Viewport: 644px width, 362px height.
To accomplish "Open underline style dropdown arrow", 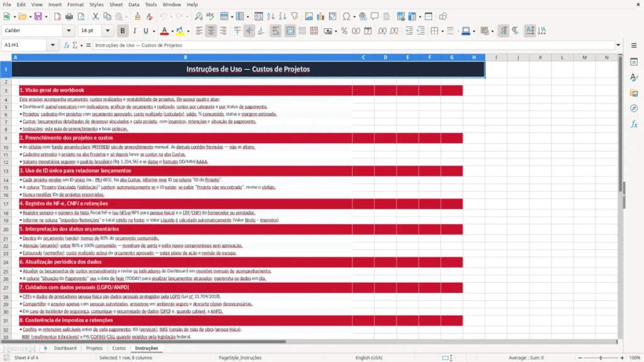I will coord(153,31).
